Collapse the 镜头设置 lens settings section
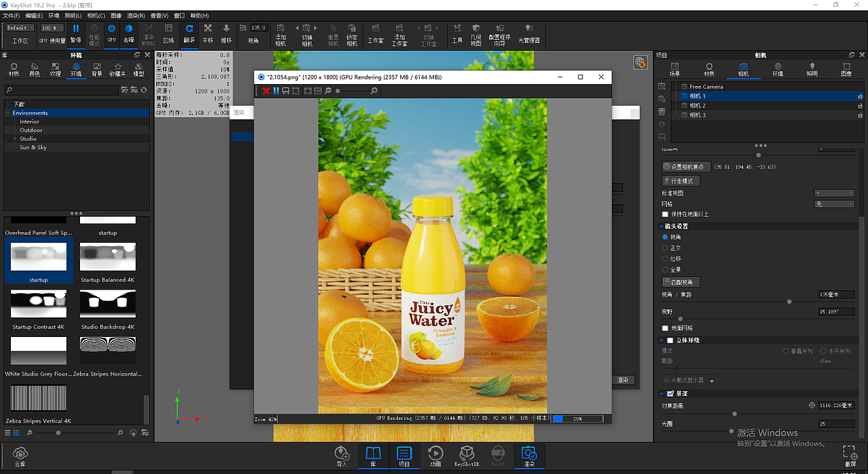Image resolution: width=868 pixels, height=474 pixels. pyautogui.click(x=661, y=226)
